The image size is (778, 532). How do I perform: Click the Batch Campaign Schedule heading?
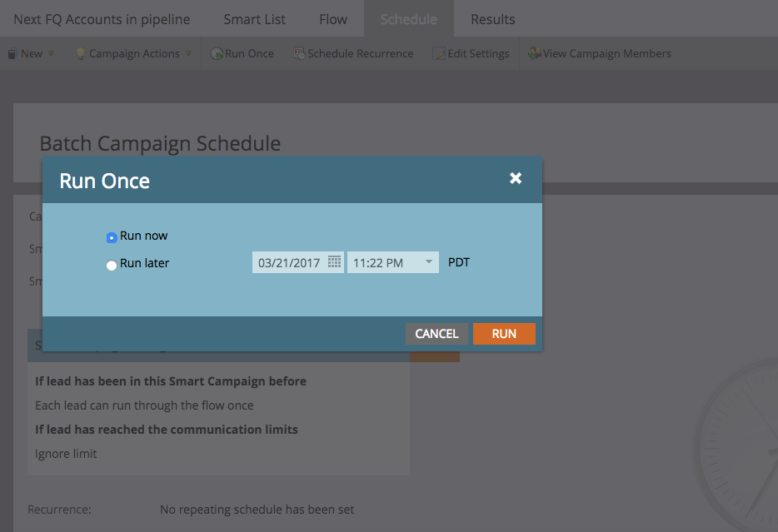[x=160, y=144]
